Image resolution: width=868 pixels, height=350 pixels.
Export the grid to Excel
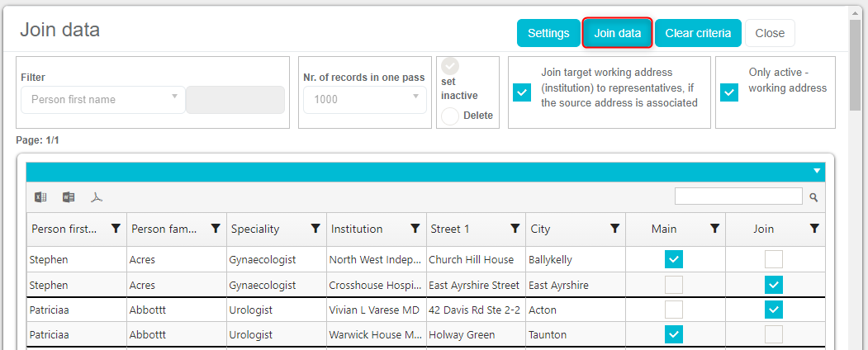tap(40, 197)
